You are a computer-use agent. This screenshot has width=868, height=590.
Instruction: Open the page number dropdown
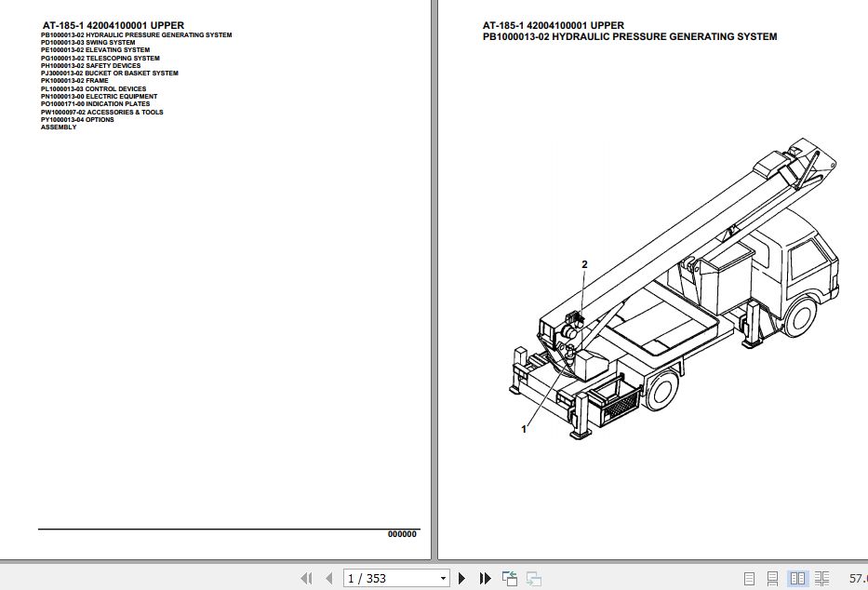click(442, 578)
